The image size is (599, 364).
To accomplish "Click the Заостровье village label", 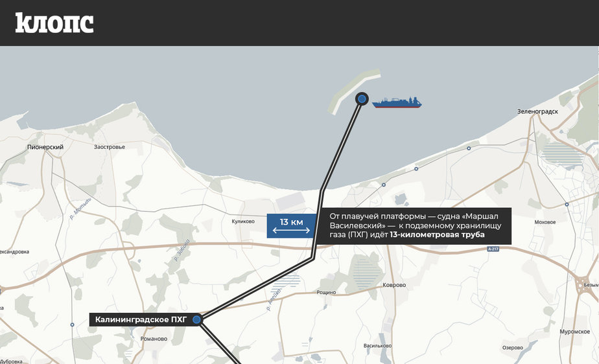I will tap(110, 147).
